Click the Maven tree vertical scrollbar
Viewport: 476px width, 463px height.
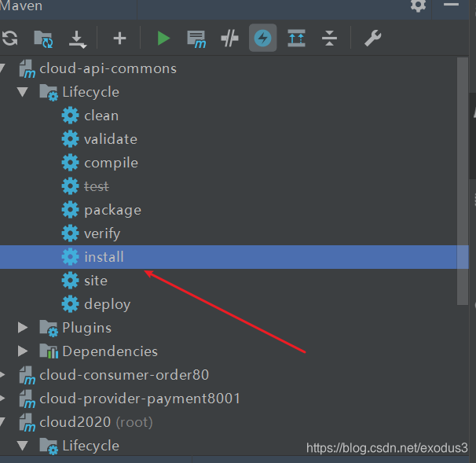[463, 181]
